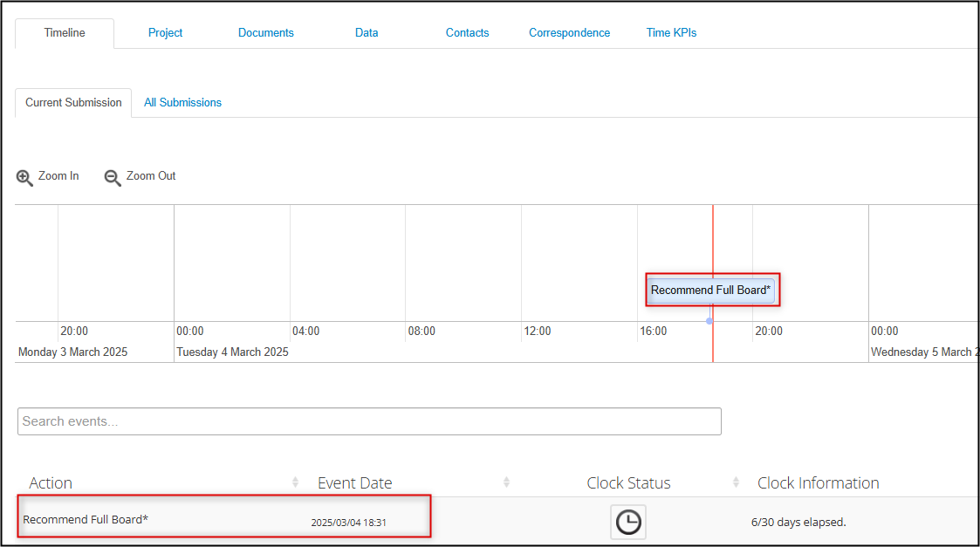Switch to the Project tab
This screenshot has height=547, width=980.
click(x=165, y=33)
